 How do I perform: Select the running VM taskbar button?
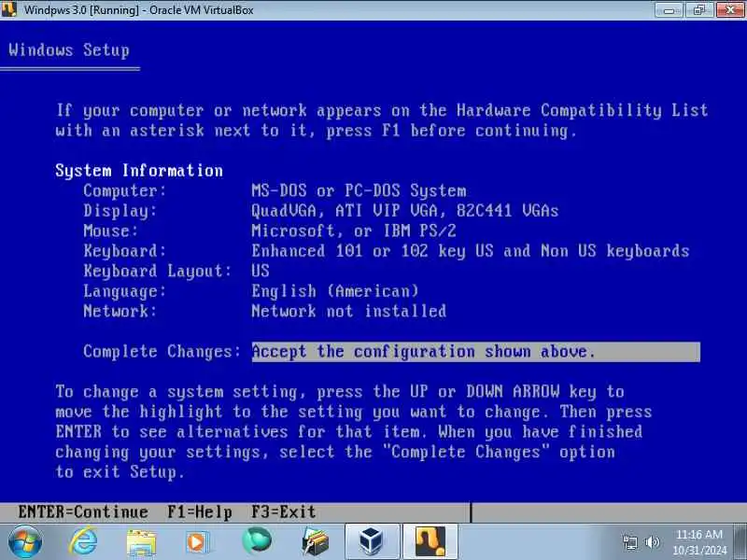coord(430,542)
